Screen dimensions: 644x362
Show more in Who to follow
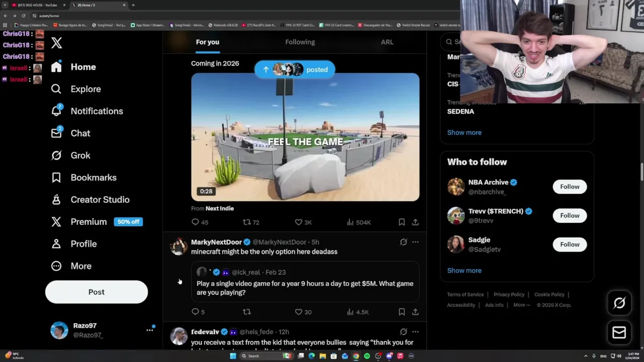click(x=464, y=270)
